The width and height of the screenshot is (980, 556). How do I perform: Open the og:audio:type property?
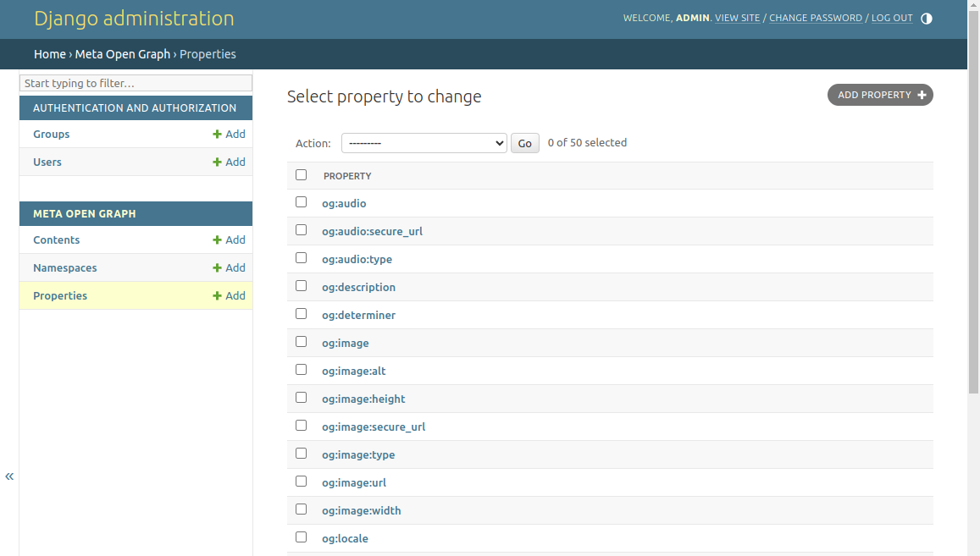click(357, 259)
